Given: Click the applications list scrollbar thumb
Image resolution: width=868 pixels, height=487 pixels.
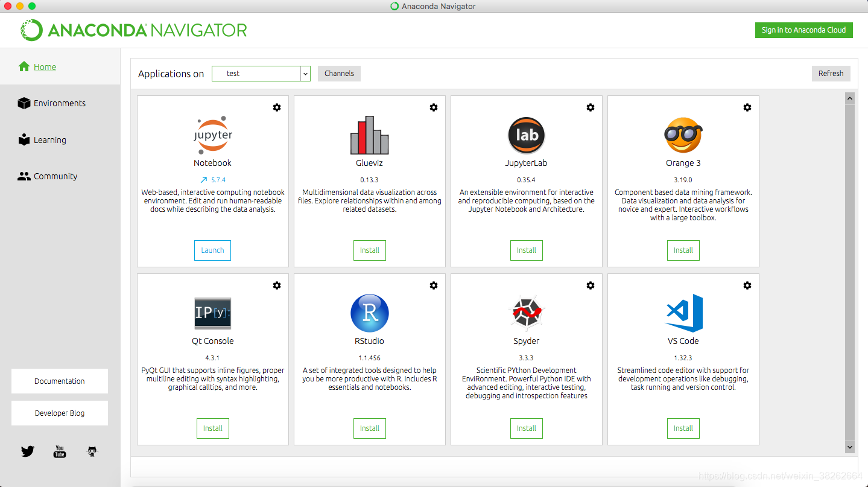Looking at the screenshot, I should point(850,272).
